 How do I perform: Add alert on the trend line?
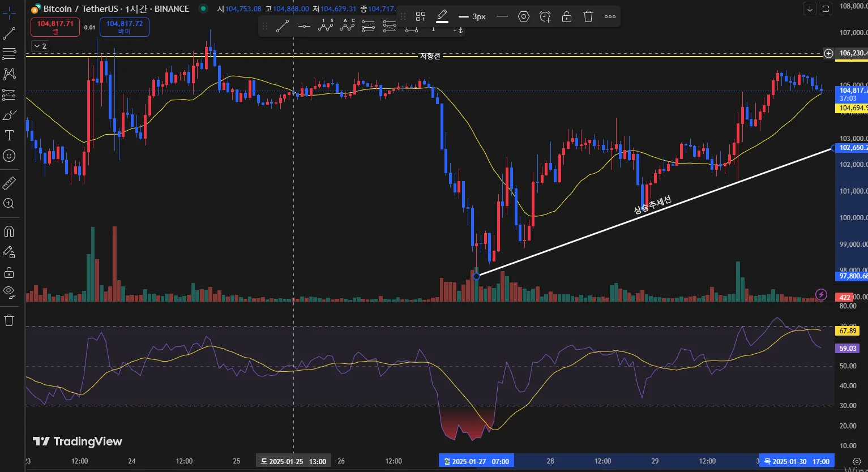click(x=545, y=16)
